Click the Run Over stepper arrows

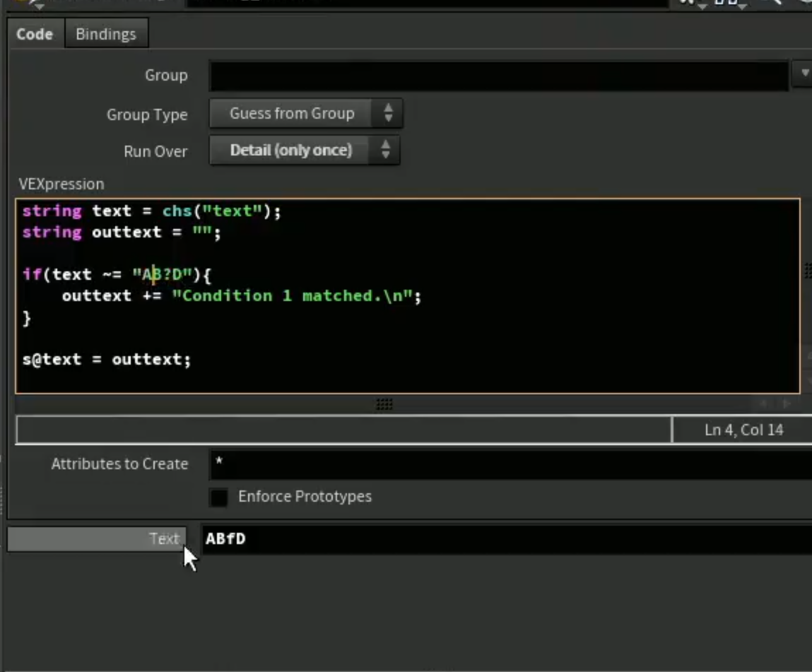coord(385,150)
